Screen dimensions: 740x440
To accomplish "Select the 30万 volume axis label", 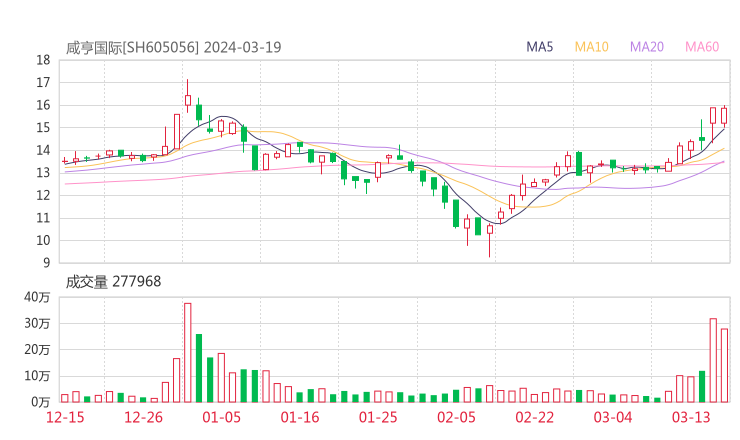I will pos(37,323).
